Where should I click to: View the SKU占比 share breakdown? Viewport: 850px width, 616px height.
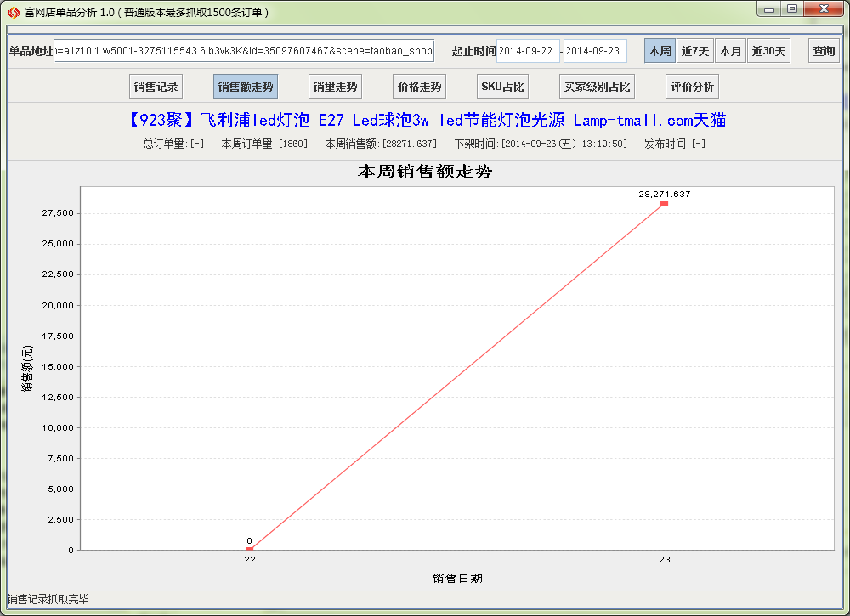pyautogui.click(x=503, y=87)
